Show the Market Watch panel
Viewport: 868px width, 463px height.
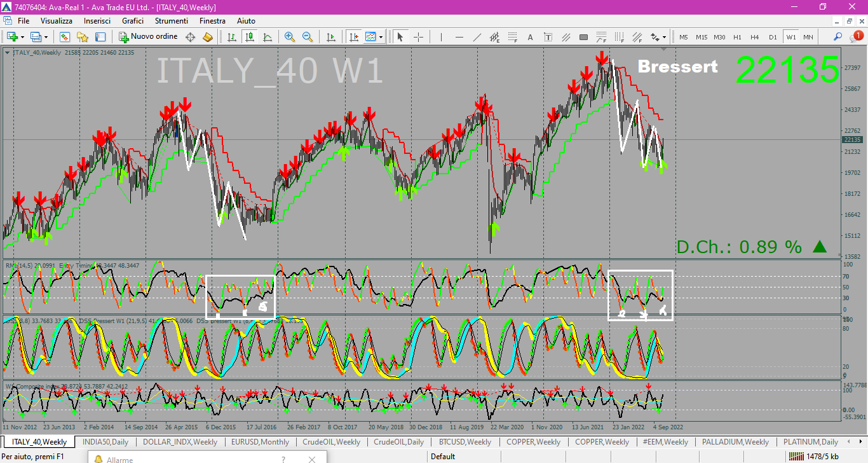(65, 37)
